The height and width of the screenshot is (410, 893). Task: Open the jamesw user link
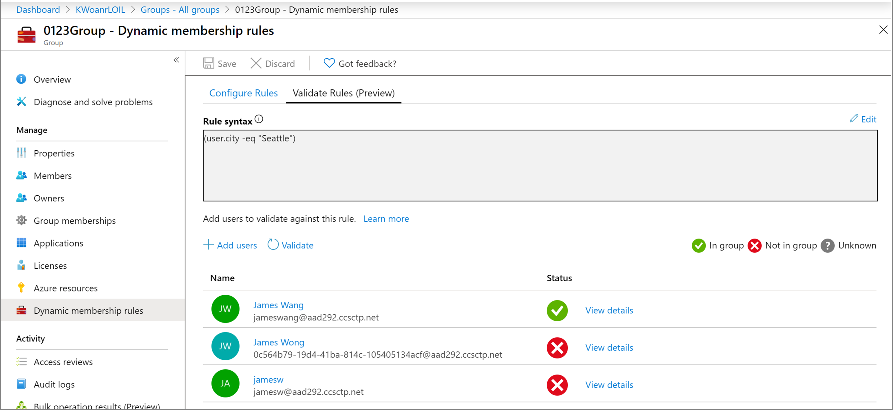[268, 380]
